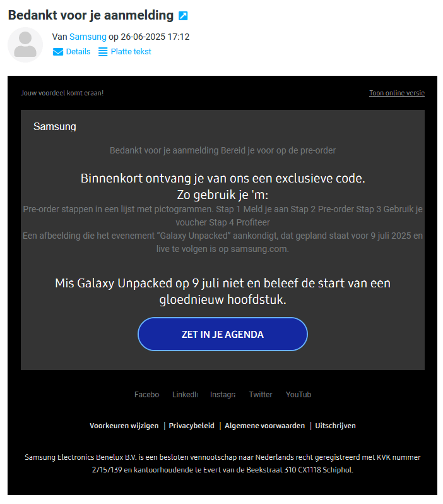
Task: Open the LinkedIn social link
Action: click(185, 395)
